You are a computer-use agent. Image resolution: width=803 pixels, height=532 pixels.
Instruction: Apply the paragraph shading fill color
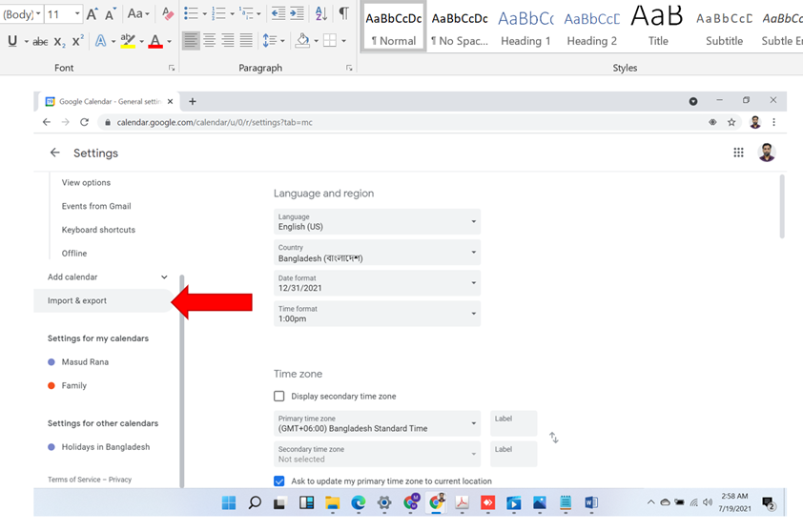coord(302,40)
